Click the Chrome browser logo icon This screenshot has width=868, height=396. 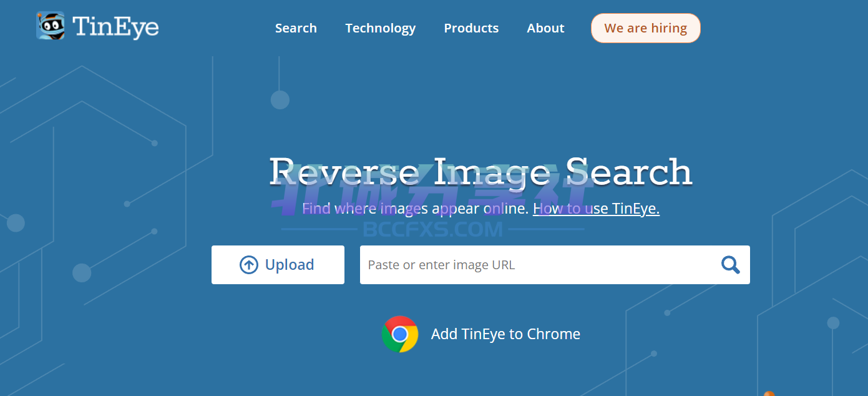(x=400, y=334)
